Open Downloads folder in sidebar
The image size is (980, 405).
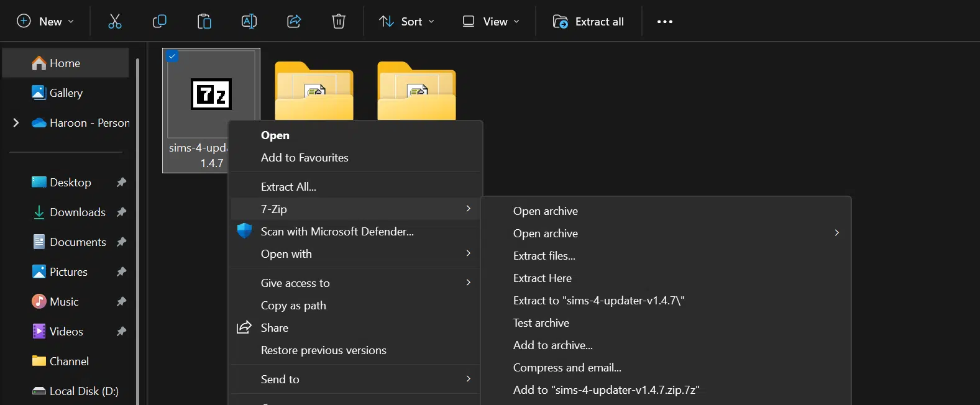[77, 212]
